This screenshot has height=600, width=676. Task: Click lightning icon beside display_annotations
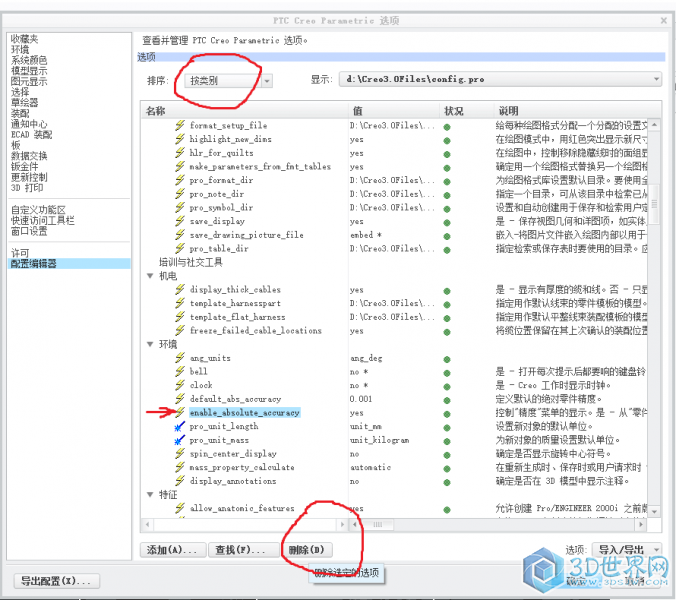pos(180,481)
